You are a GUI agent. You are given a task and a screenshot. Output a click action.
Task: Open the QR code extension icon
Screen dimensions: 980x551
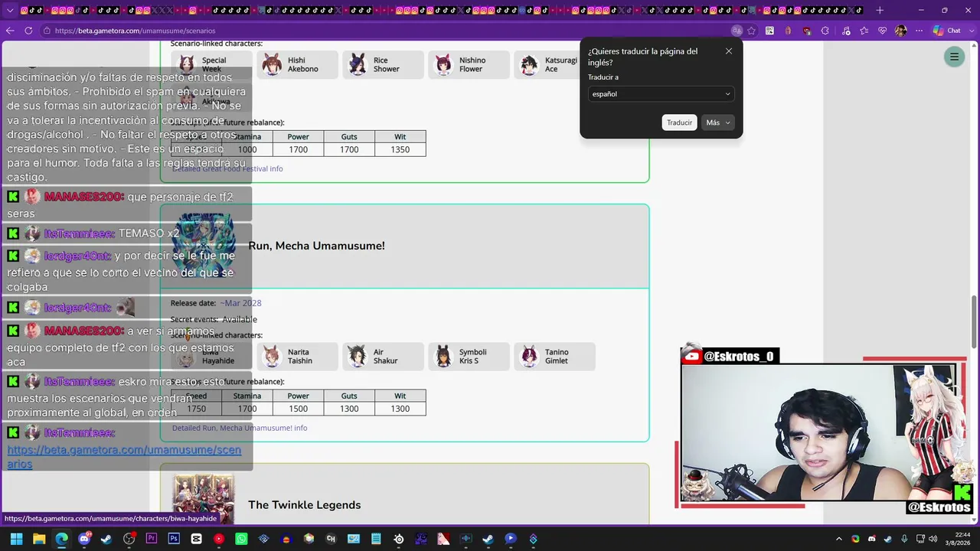tap(769, 31)
